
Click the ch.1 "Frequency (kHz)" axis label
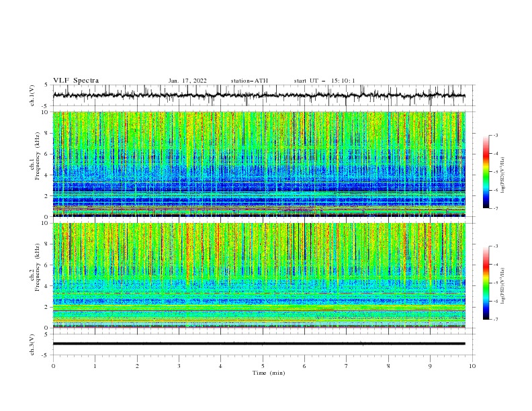[x=38, y=156]
